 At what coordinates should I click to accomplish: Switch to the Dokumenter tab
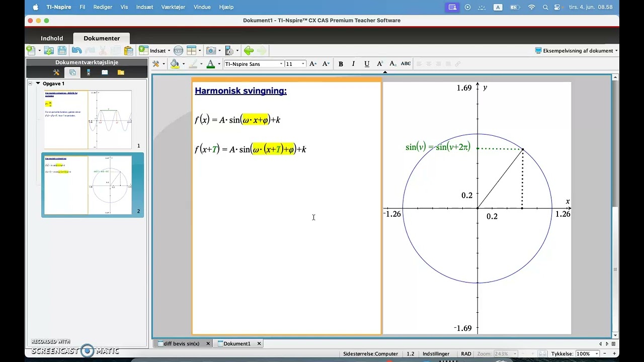(x=102, y=38)
